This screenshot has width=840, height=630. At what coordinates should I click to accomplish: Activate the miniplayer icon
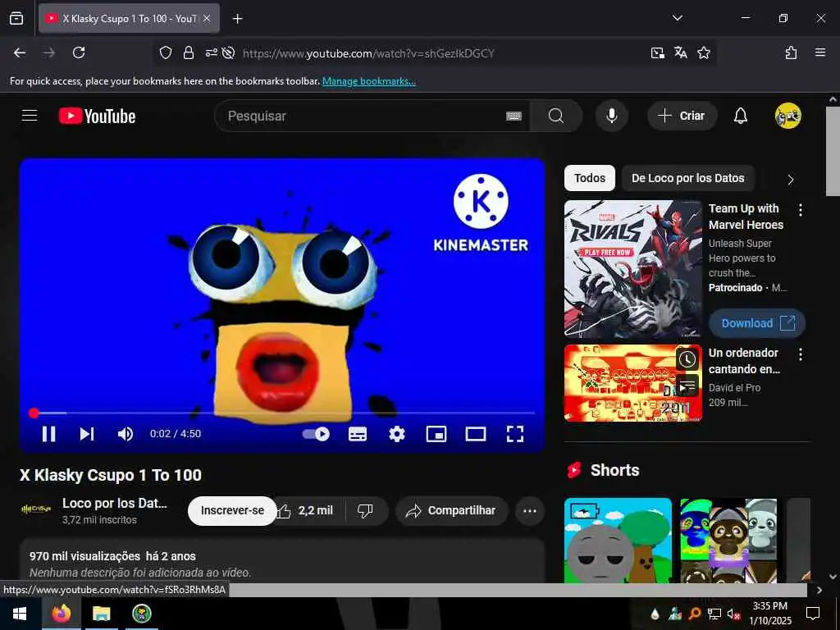tap(436, 434)
